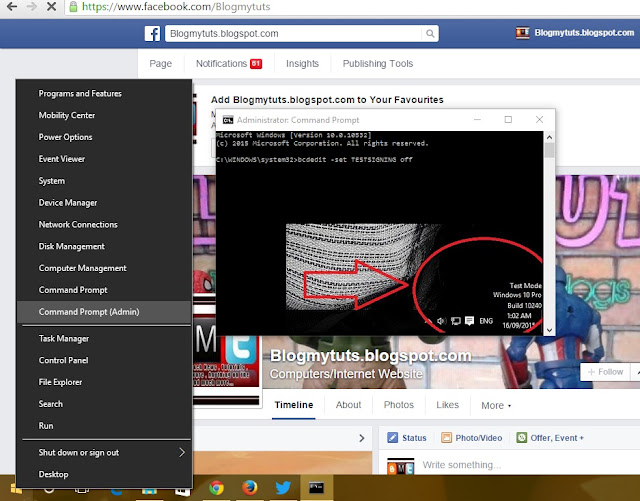This screenshot has height=501, width=640.
Task: Click the browser forward arrow
Action: coord(31,6)
